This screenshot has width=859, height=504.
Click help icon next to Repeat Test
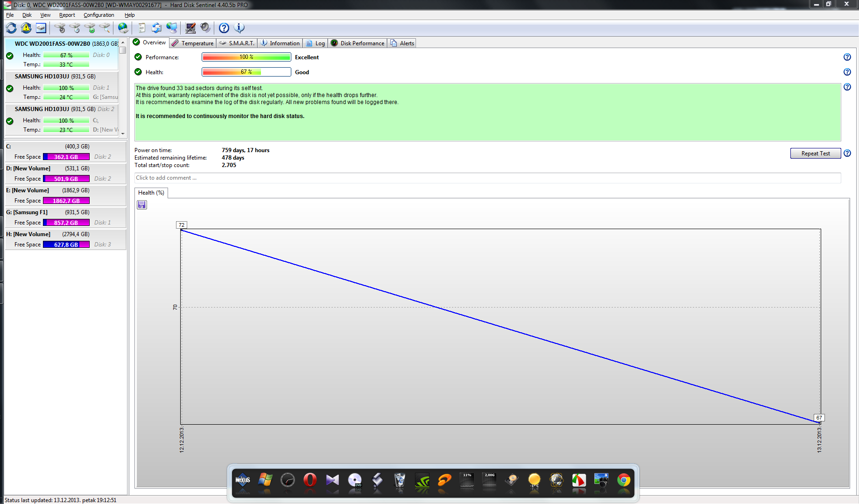coord(847,154)
